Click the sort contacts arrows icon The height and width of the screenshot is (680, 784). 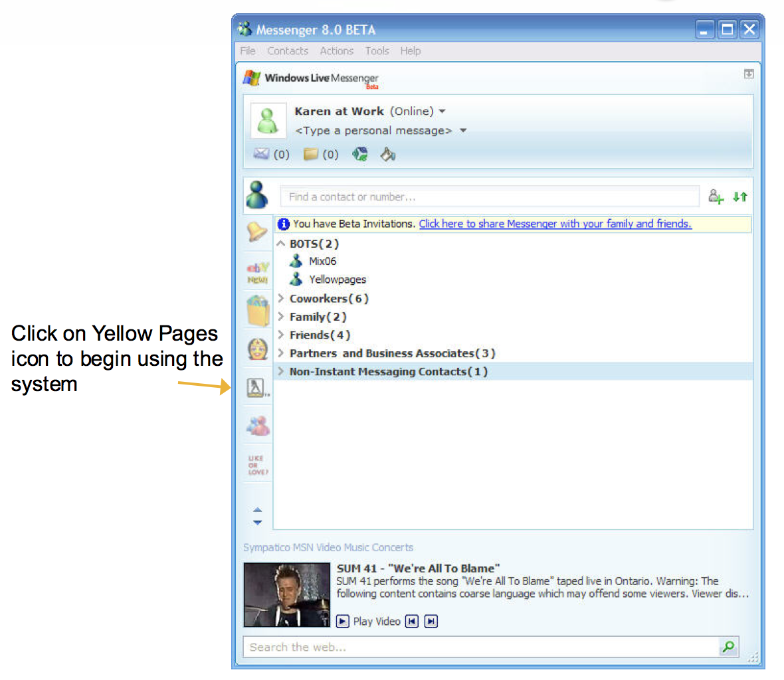point(740,197)
